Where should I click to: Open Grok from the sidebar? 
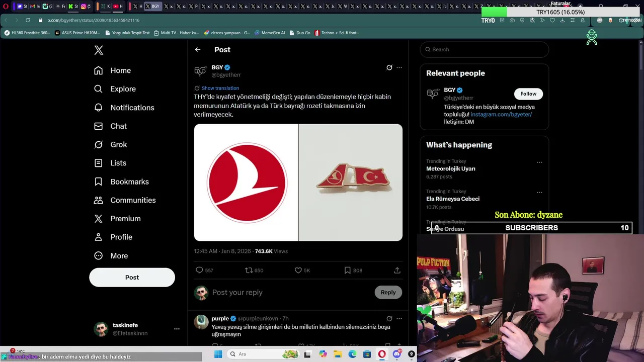(x=110, y=144)
